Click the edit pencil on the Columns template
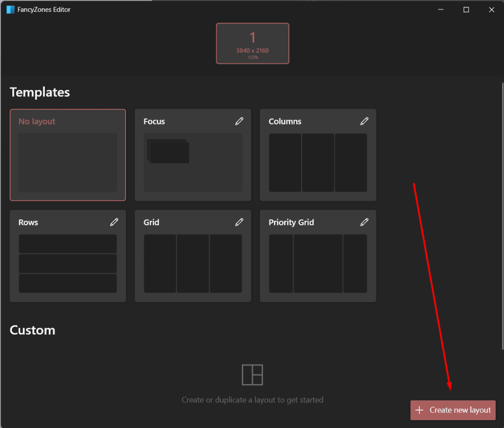 365,121
